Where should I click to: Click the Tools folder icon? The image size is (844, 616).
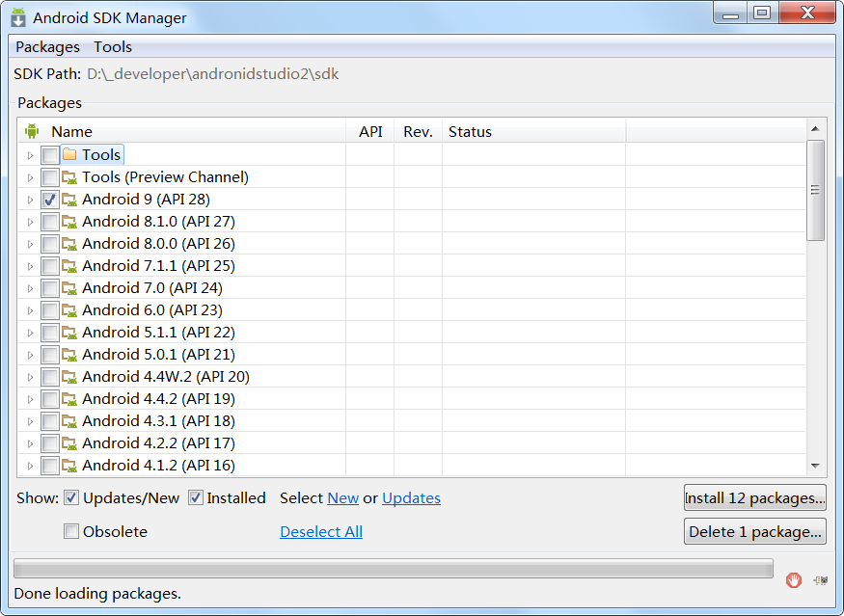click(x=68, y=154)
